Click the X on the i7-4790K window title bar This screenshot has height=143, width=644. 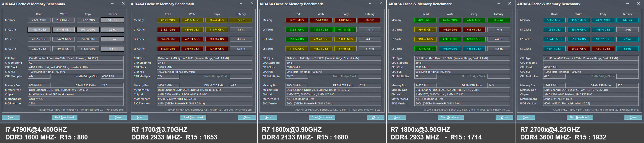coord(123,4)
